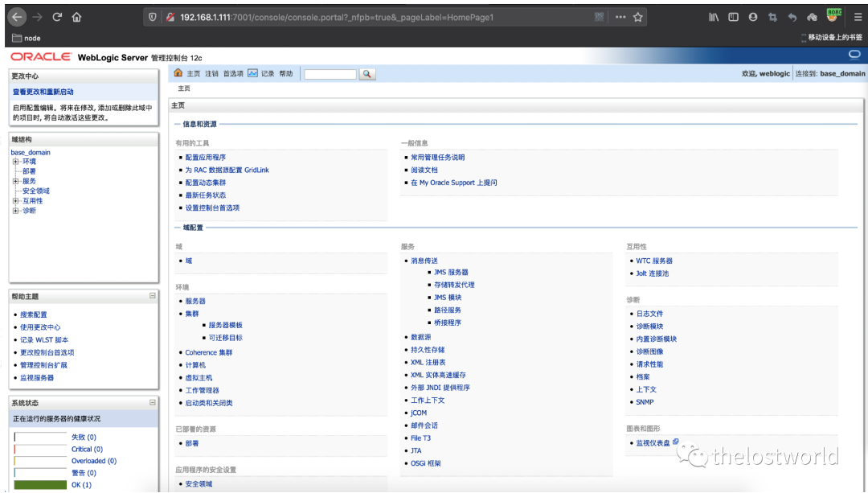Click 主页 breadcrumb below the toolbar
The image size is (868, 493).
[x=184, y=88]
